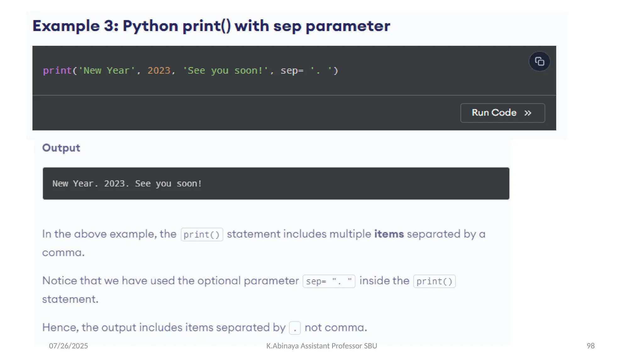The height and width of the screenshot is (362, 644).
Task: Click slide number 98
Action: (590, 346)
